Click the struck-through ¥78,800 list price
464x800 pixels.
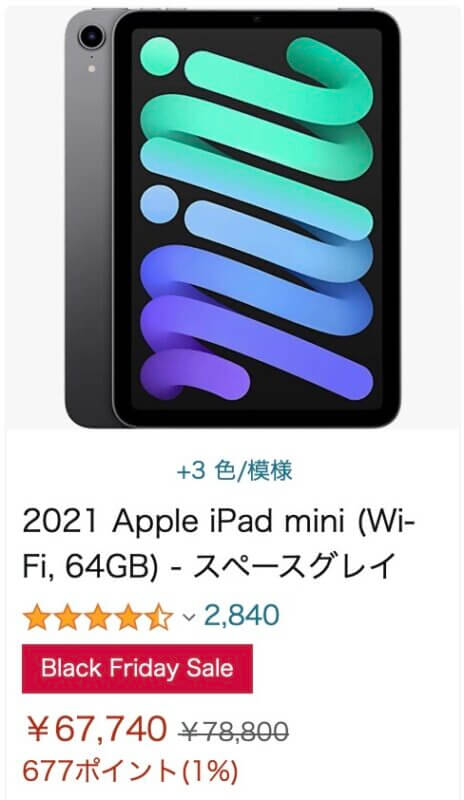[235, 732]
